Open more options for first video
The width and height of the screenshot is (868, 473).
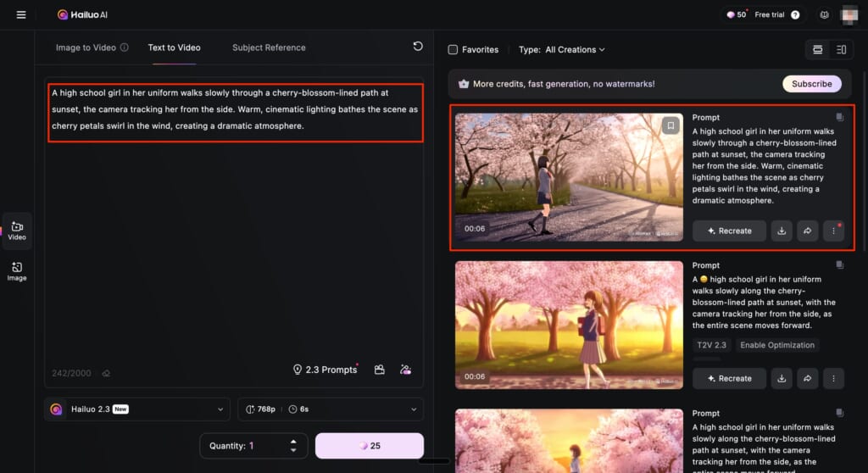(833, 231)
